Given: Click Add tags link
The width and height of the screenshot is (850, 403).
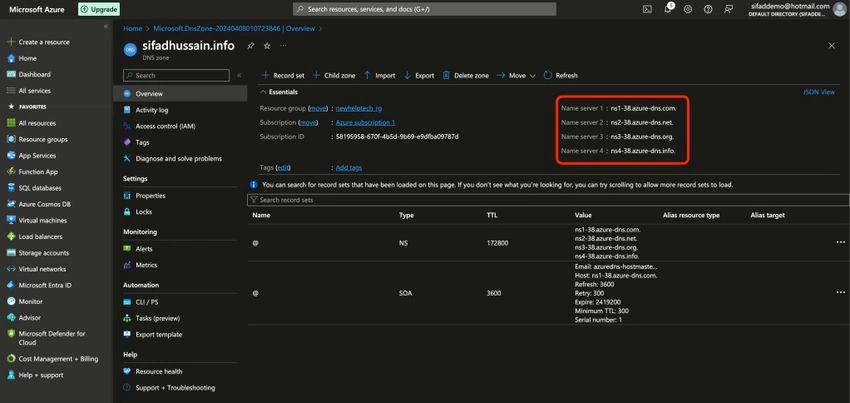Looking at the screenshot, I should pos(349,168).
